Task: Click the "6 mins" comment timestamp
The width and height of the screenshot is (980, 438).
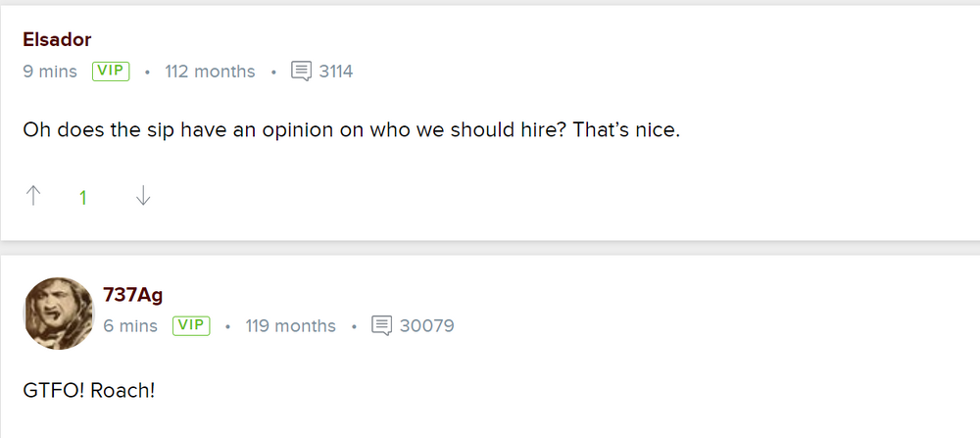Action: tap(130, 325)
